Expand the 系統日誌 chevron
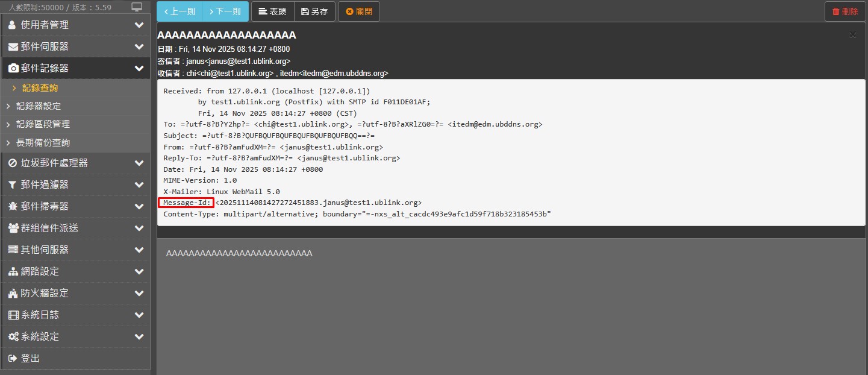 139,315
